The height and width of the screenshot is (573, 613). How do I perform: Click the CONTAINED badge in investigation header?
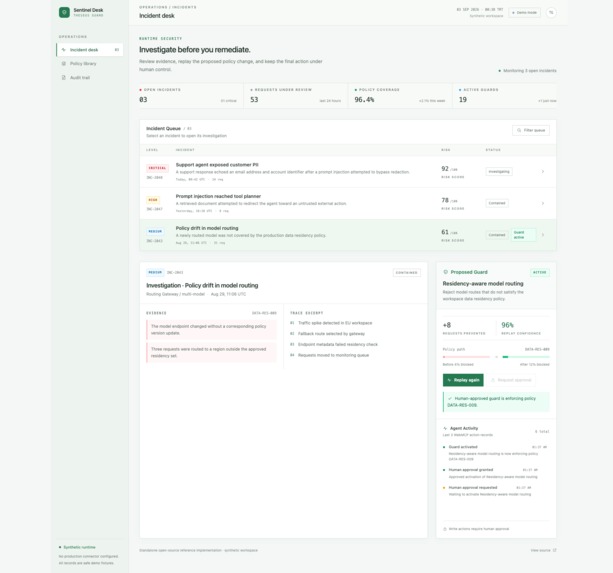coord(407,272)
